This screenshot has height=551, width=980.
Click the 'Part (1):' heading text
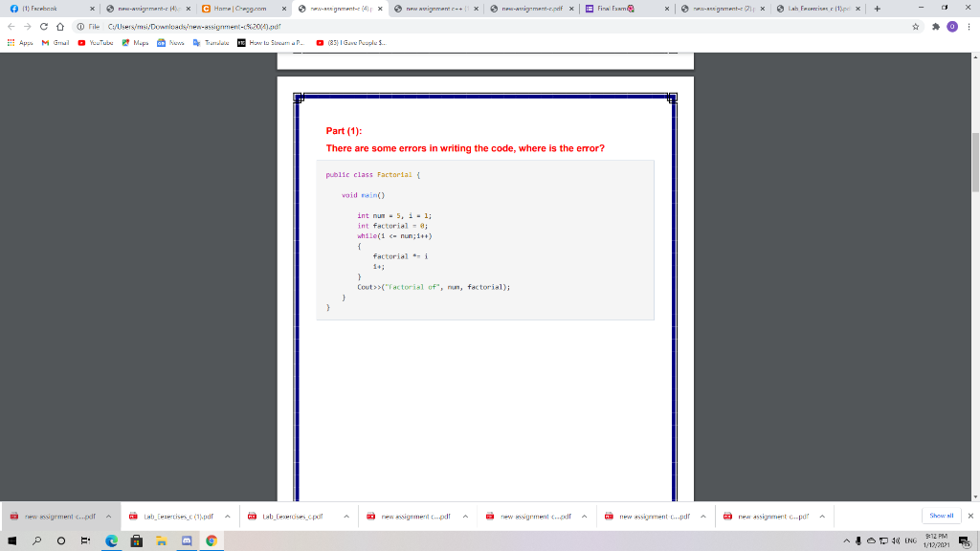click(x=344, y=130)
